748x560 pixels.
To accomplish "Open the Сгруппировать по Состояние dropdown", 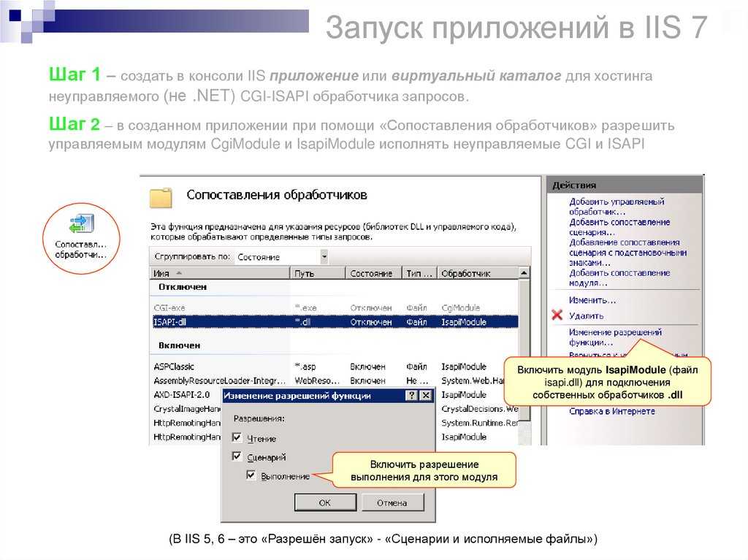I will (x=324, y=256).
